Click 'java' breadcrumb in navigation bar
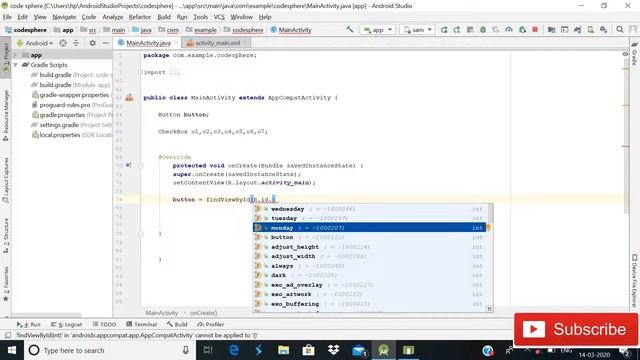The height and width of the screenshot is (360, 640). [x=142, y=30]
